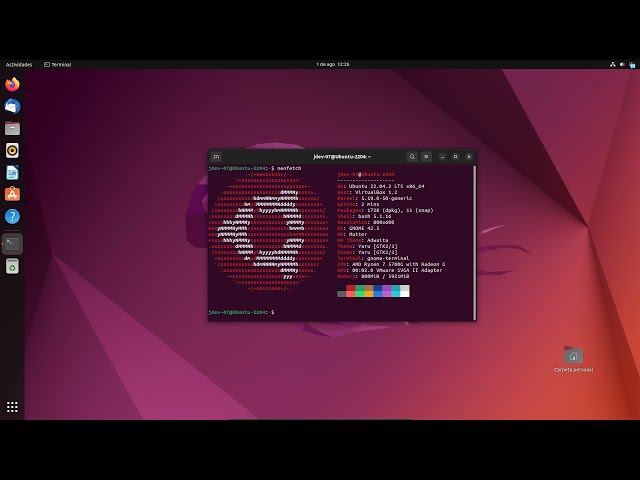640x480 pixels.
Task: Open the Trash icon in dock
Action: coord(12,266)
